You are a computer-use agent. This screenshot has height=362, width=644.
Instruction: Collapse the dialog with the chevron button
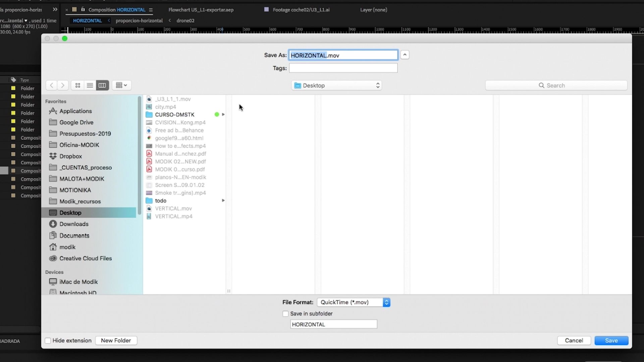pos(405,55)
